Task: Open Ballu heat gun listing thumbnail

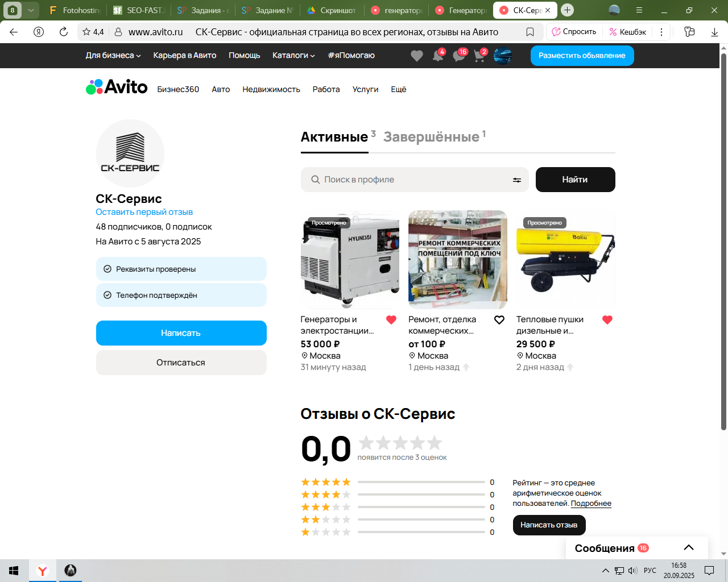Action: coord(565,260)
